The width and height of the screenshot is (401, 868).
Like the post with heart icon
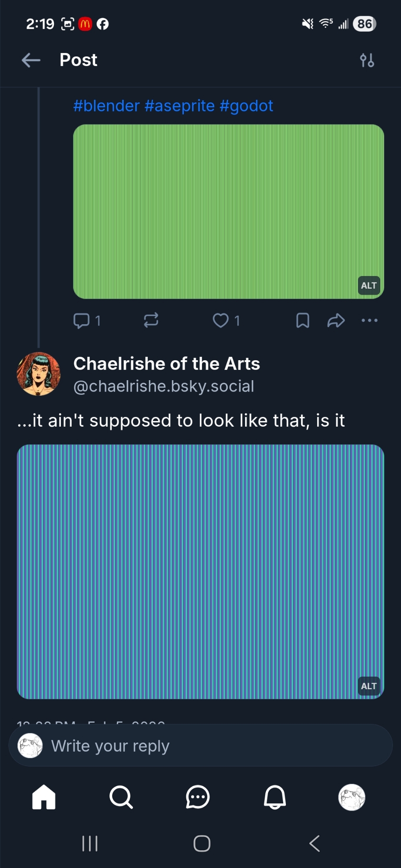pos(221,321)
